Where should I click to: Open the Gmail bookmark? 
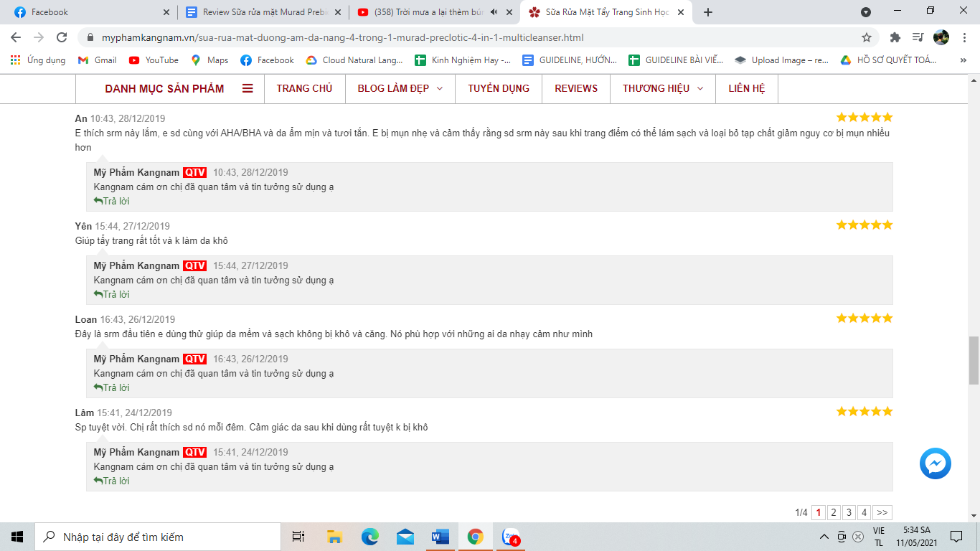point(98,60)
